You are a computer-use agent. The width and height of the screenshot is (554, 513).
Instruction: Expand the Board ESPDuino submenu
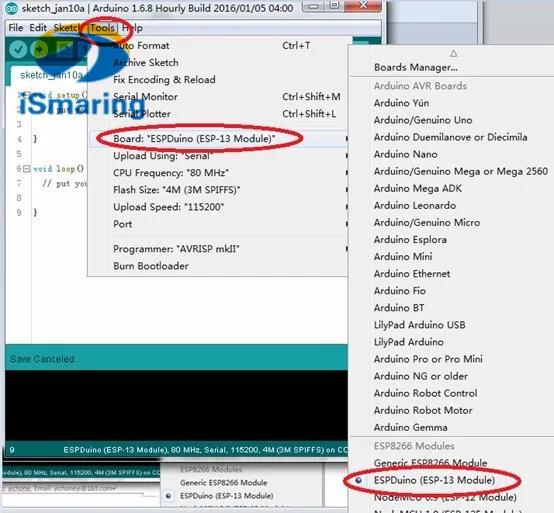pos(219,138)
